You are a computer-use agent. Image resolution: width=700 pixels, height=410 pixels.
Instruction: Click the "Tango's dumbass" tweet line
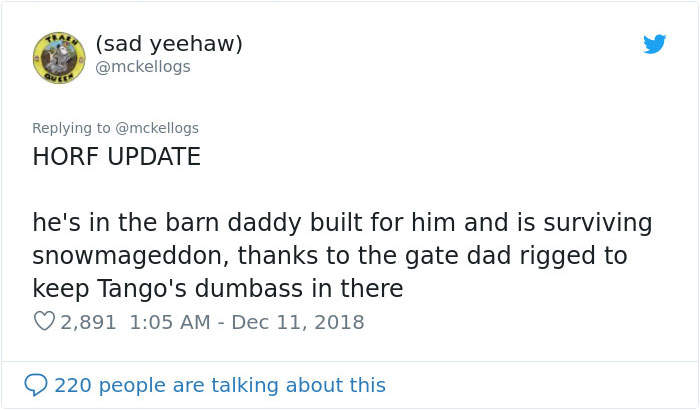(217, 289)
